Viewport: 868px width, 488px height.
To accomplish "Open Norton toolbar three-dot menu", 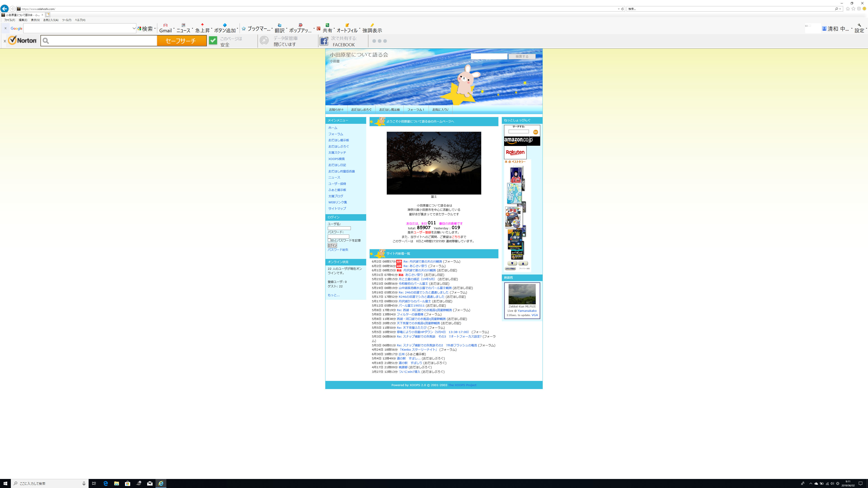I will click(x=380, y=41).
